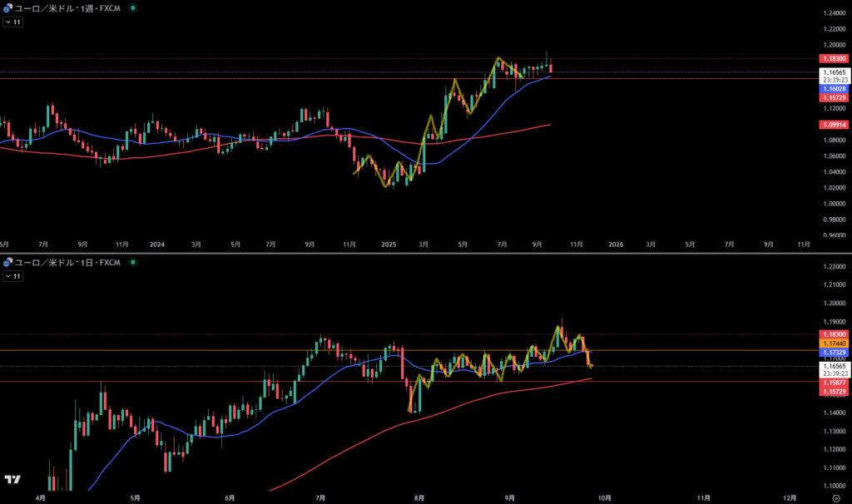Click the EUR/USD flag icon on daily chart
The width and height of the screenshot is (852, 504).
tap(7, 262)
